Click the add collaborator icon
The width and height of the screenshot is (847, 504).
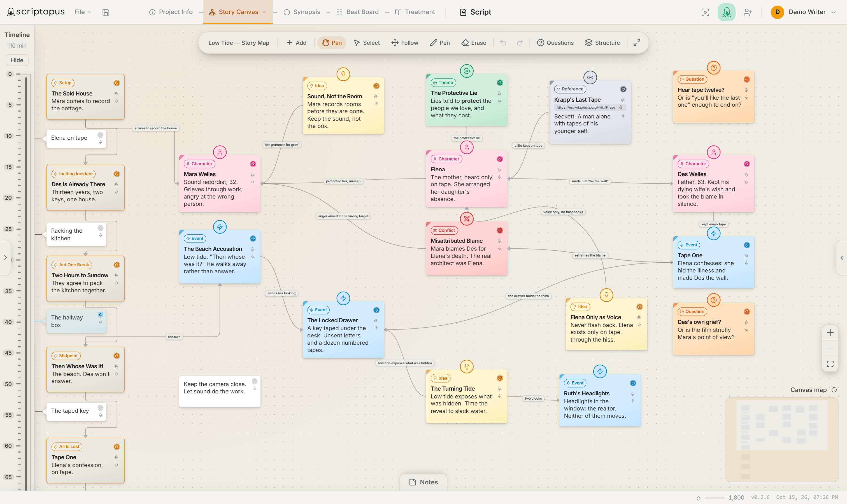coord(748,12)
